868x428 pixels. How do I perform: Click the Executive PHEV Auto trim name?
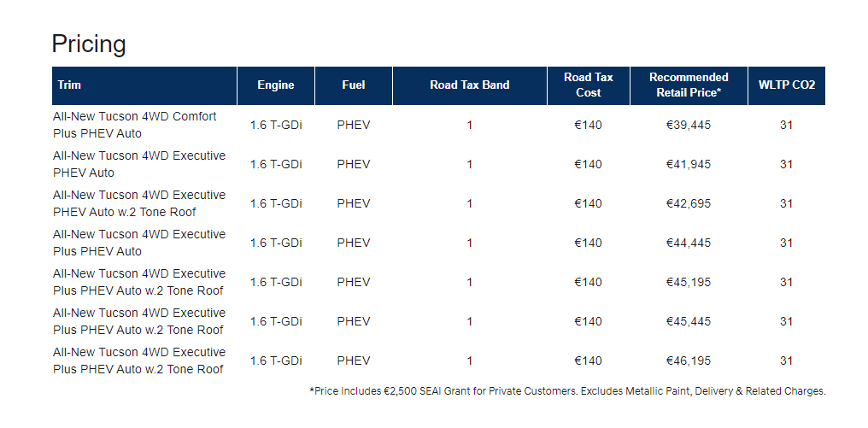[139, 164]
